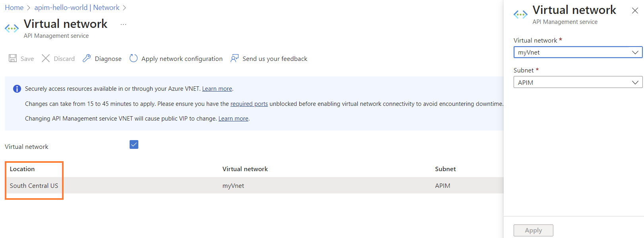Click the Save disk icon

[13, 59]
